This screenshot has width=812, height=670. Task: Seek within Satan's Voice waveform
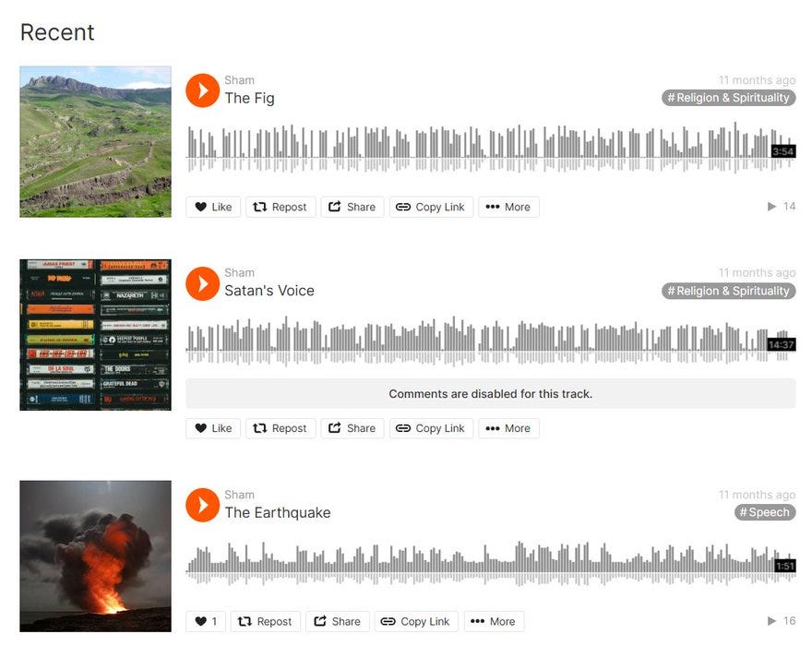click(x=490, y=341)
